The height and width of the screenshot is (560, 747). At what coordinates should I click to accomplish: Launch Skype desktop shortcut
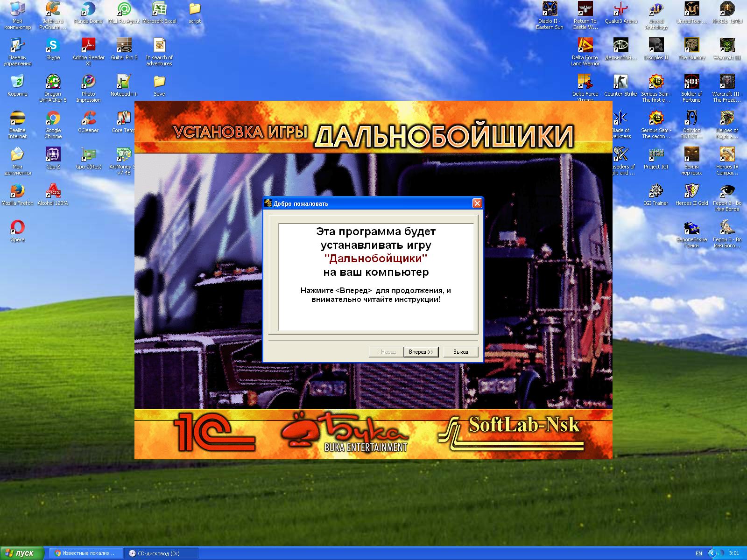(x=53, y=49)
